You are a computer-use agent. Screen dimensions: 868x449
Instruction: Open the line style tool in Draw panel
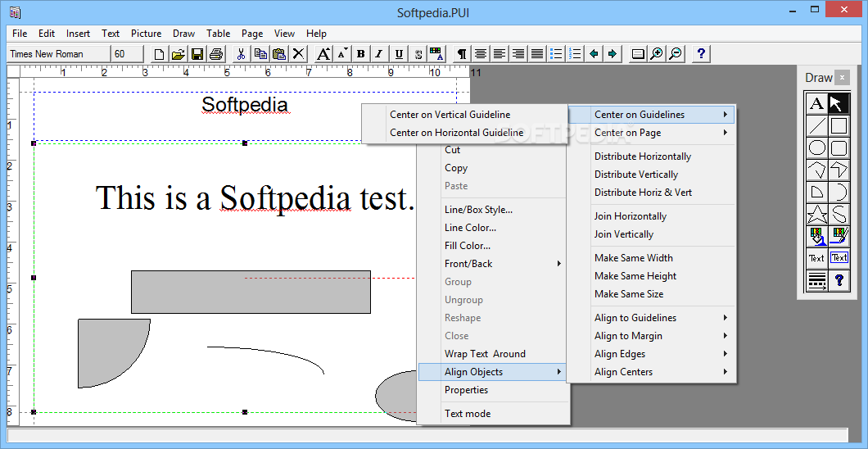click(816, 280)
